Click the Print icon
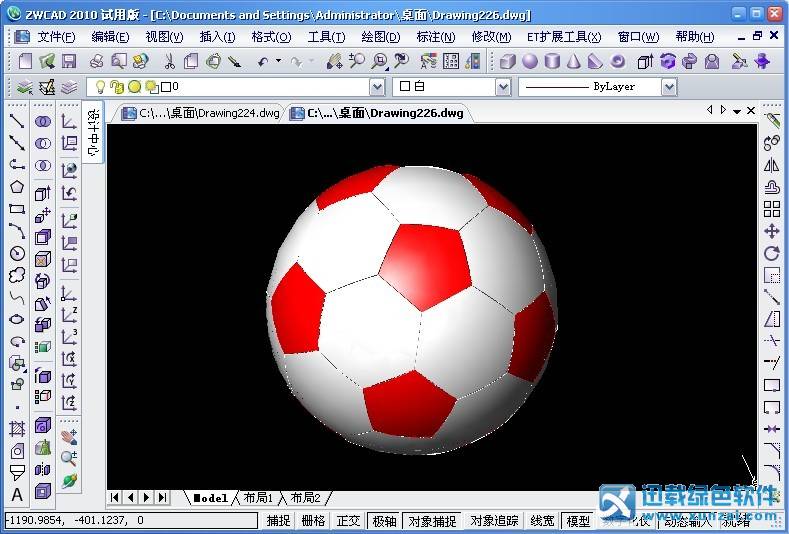The width and height of the screenshot is (789, 534). (97, 61)
